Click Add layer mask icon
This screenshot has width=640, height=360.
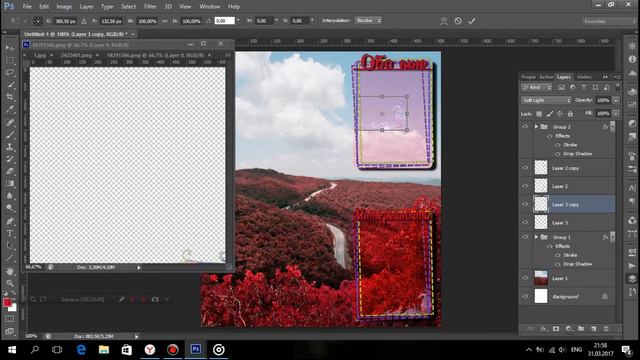tap(556, 329)
